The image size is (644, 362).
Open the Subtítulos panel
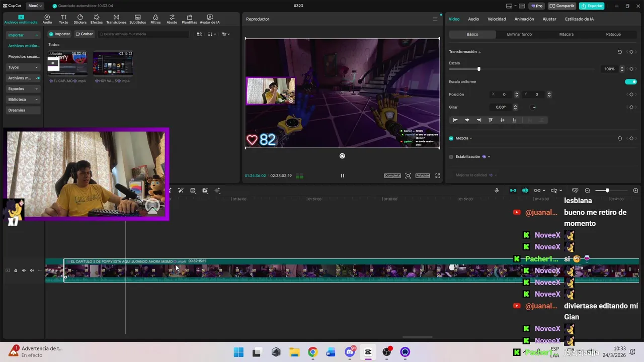pos(138,19)
